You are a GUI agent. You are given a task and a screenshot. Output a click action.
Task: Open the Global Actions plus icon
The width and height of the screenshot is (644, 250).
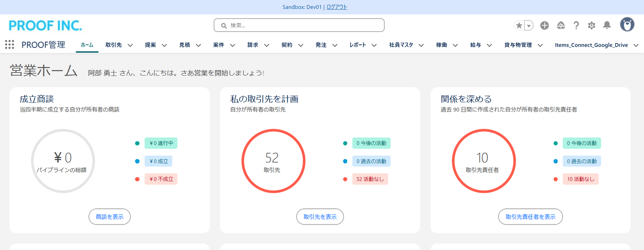tap(544, 26)
